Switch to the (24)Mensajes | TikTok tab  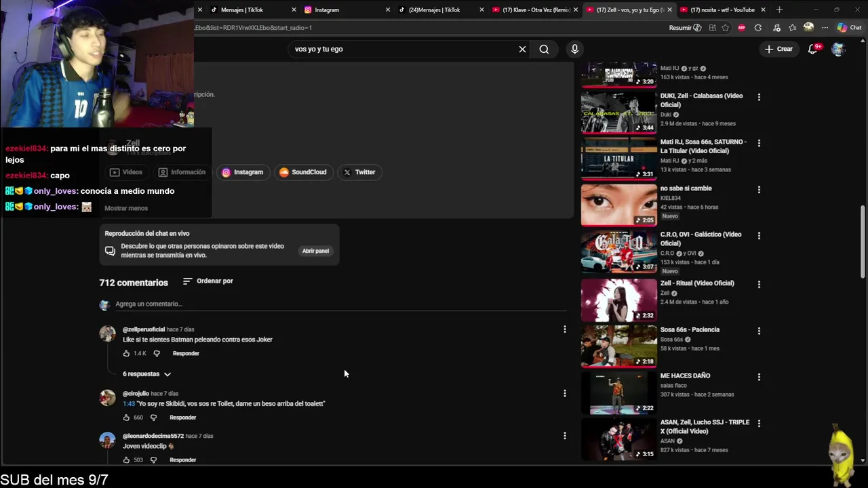(436, 9)
